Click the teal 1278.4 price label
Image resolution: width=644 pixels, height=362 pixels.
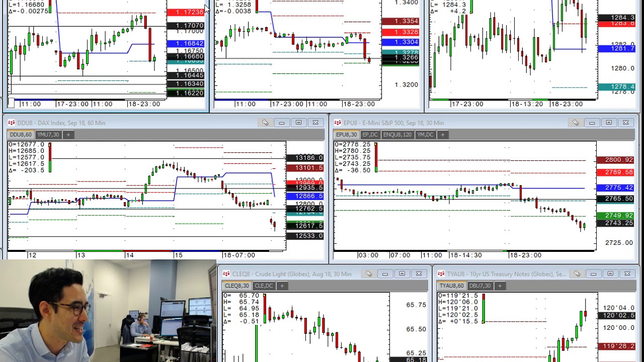(617, 87)
